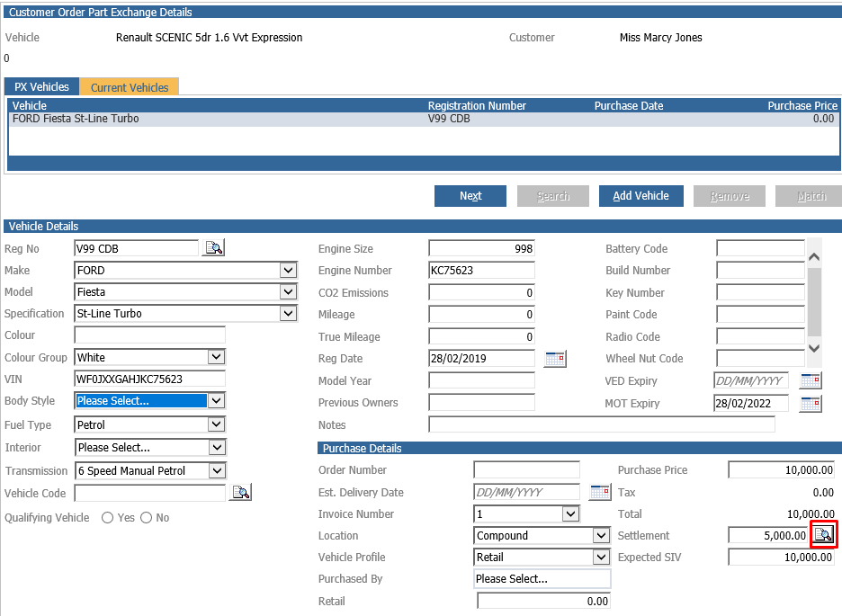The image size is (842, 616).
Task: Click the Add Vehicle button
Action: (641, 196)
